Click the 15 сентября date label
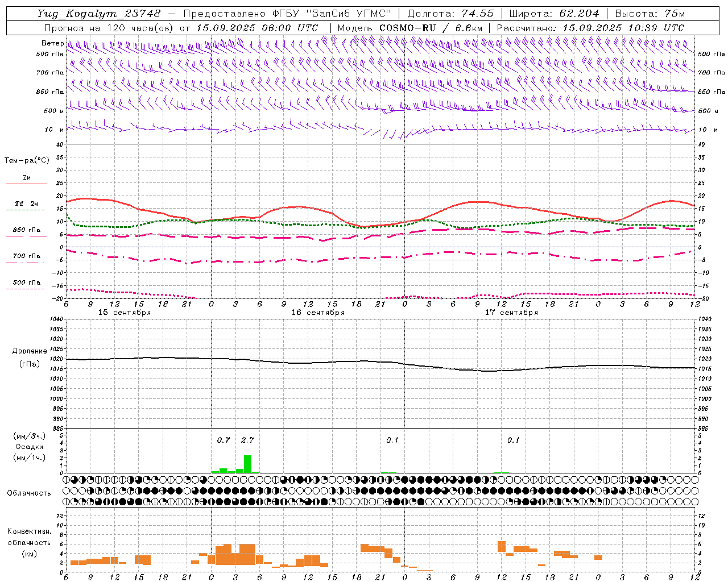Viewport: 728px width, 582px height. (125, 313)
